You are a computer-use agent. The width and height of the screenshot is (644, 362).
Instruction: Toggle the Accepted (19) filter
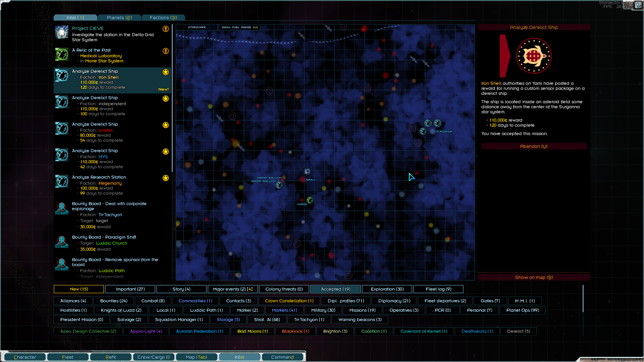coord(335,289)
